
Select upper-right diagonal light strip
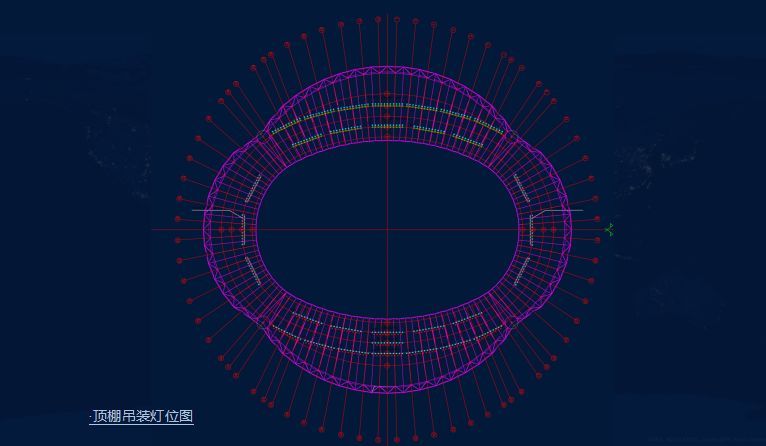[x=522, y=188]
